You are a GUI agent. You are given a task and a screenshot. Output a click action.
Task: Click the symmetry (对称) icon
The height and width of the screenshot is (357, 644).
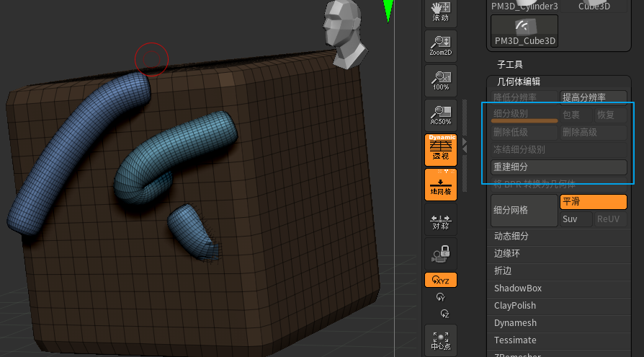point(441,219)
